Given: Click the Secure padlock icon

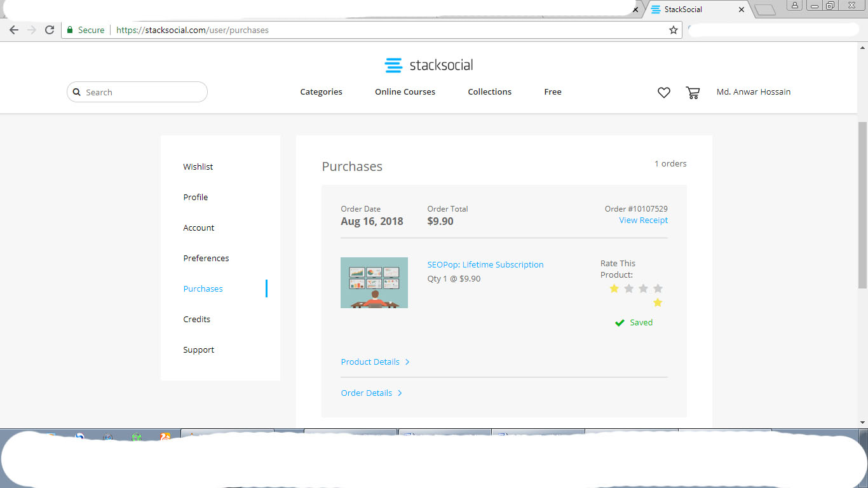Looking at the screenshot, I should [x=70, y=29].
